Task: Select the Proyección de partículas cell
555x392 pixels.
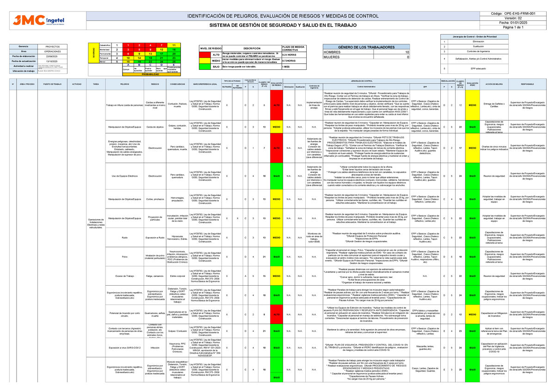Action: 154,218
